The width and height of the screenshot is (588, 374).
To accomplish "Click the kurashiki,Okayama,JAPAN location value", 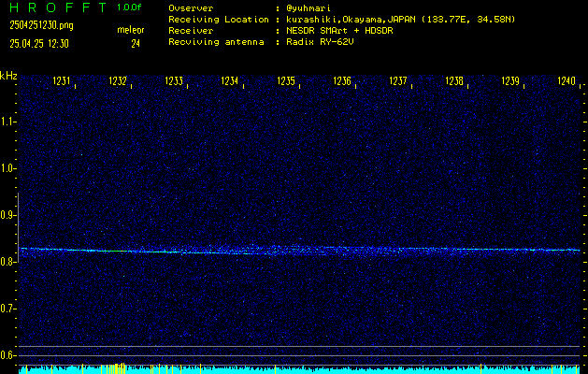I will pos(400,20).
